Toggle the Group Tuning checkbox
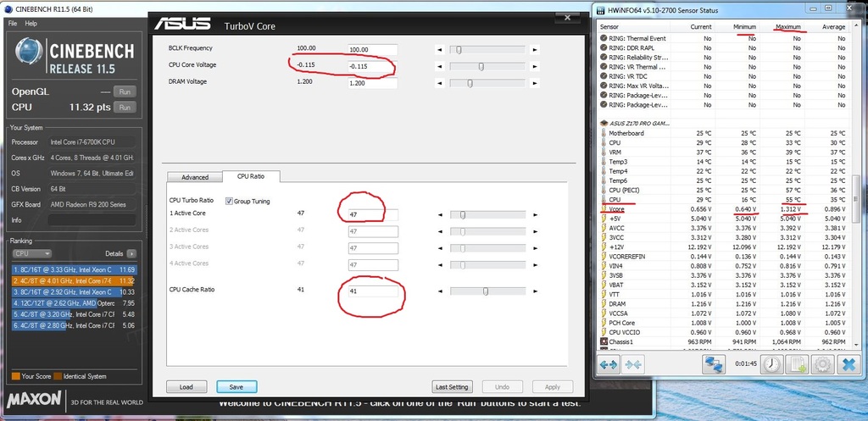 229,202
